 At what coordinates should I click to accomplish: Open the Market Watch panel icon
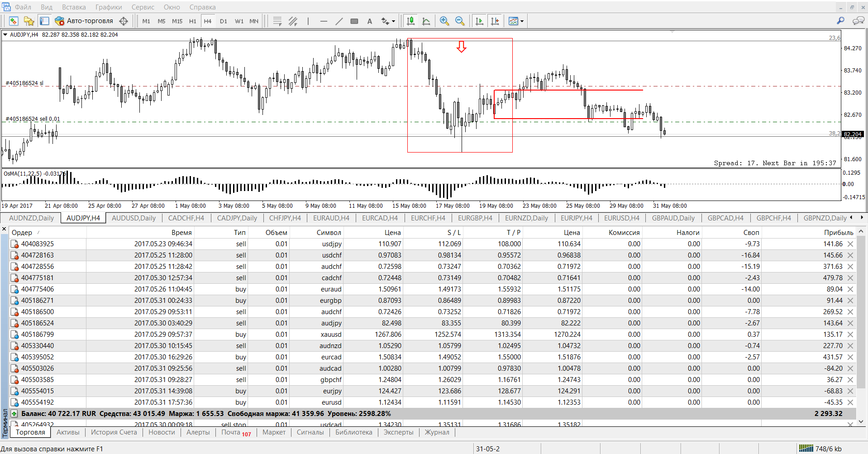point(14,21)
